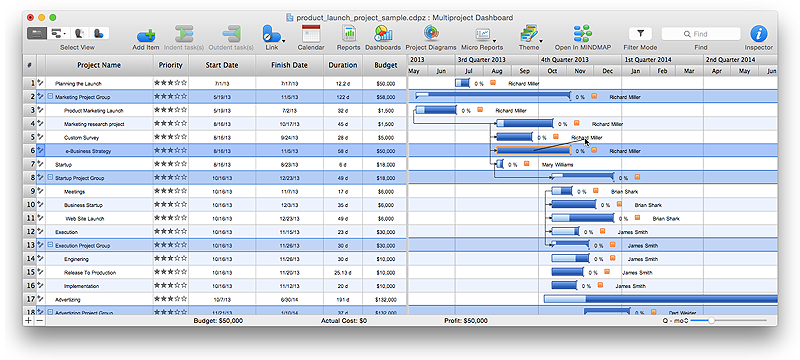Click the document icon in the window title
The height and width of the screenshot is (360, 800).
(290, 17)
